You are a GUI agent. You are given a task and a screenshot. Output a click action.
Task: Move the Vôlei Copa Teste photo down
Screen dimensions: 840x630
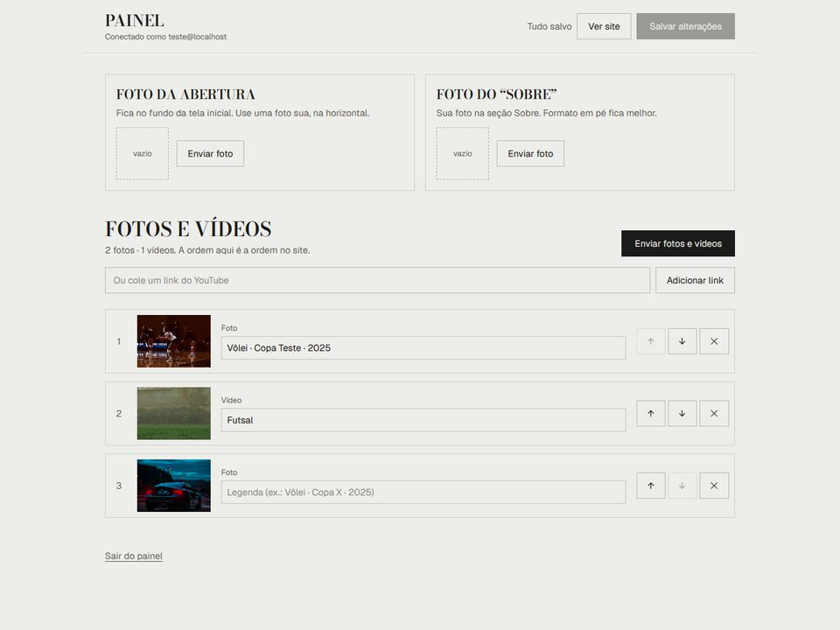point(682,341)
